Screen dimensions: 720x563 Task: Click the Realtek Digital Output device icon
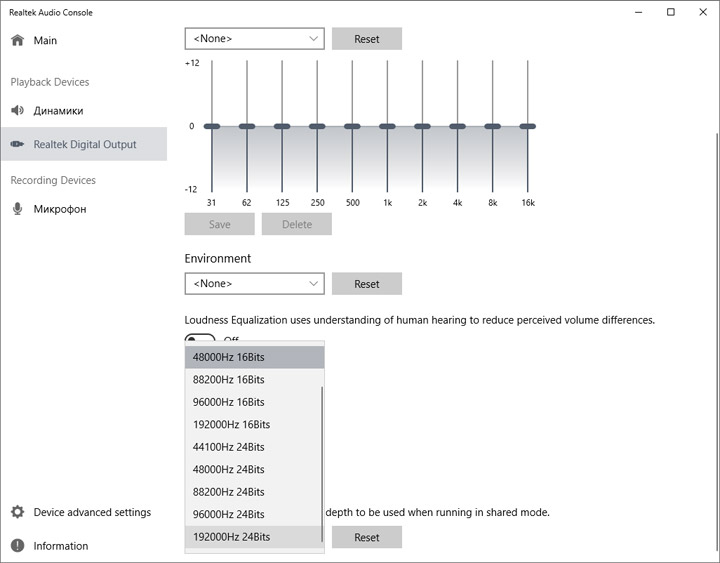[17, 144]
